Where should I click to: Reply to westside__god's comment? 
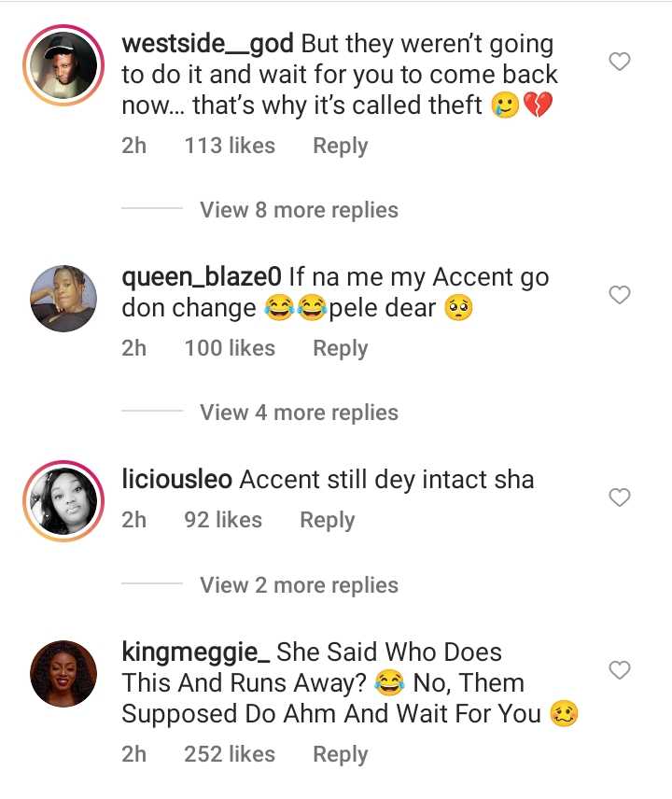340,147
